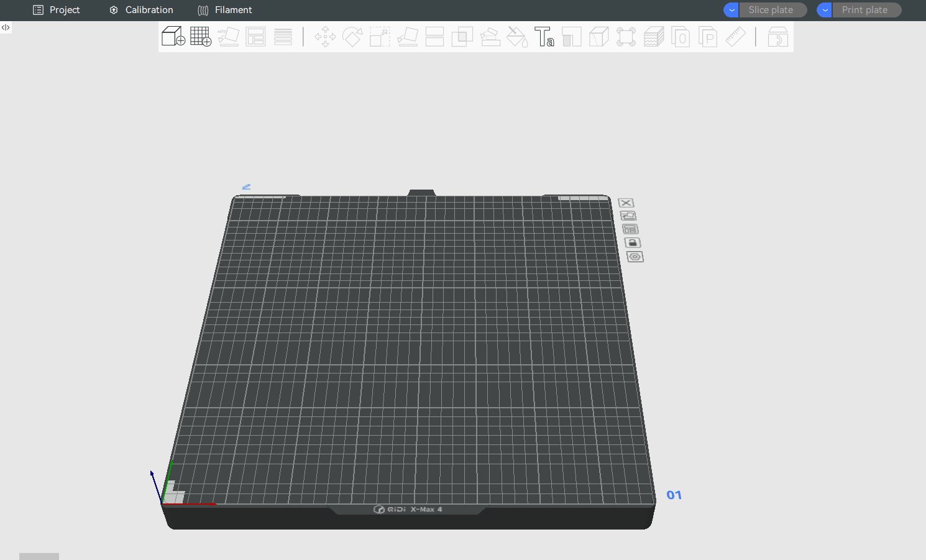Click the X remove plate icon
This screenshot has width=926, height=560.
coord(626,203)
